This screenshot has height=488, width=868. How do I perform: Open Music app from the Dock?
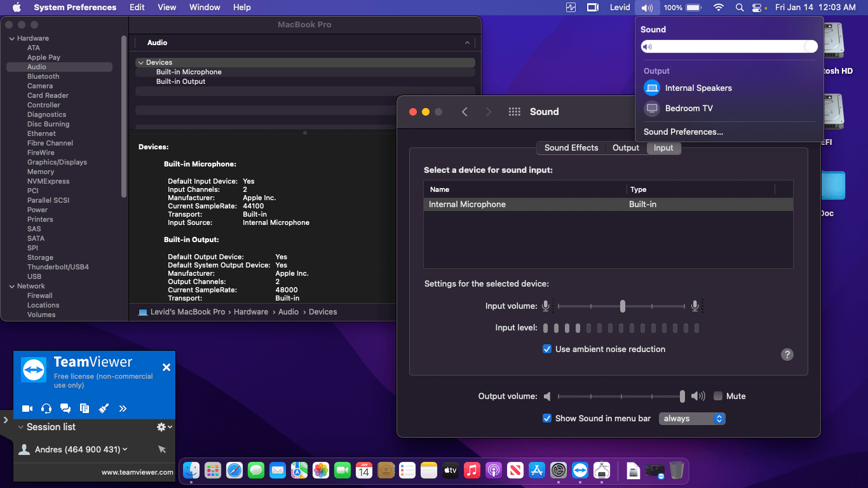coord(471,470)
